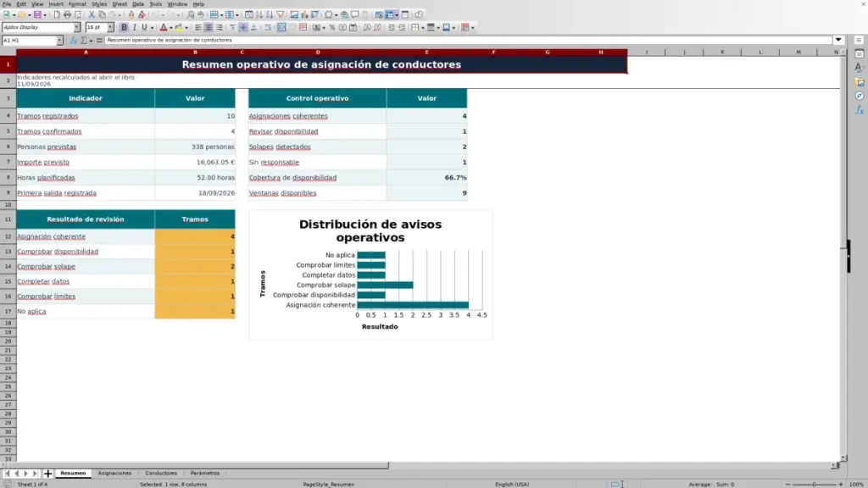Open the Background Color dropdown arrow
This screenshot has width=868, height=488.
(x=186, y=28)
